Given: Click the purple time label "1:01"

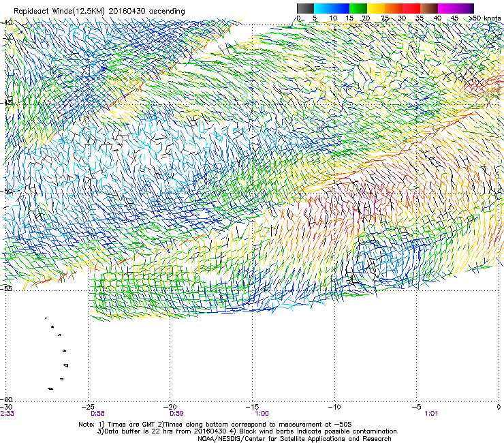Looking at the screenshot, I should pyautogui.click(x=431, y=414).
